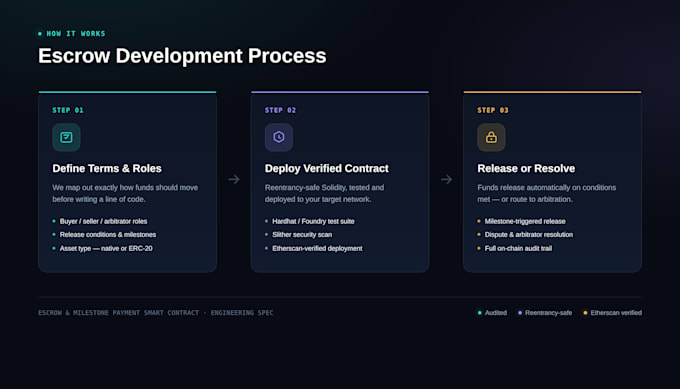Click the "HOW IT WORKS" label
Viewport: 680px width, 389px height.
click(x=76, y=33)
